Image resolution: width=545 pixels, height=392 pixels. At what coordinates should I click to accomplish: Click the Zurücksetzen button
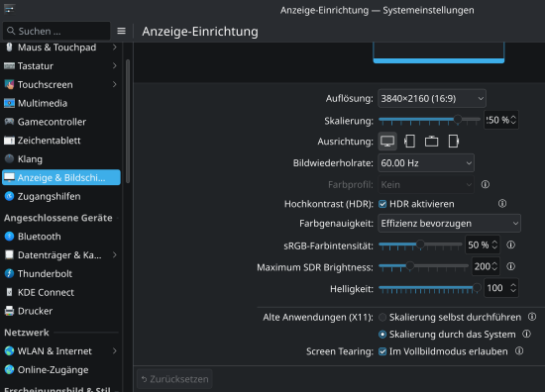pyautogui.click(x=174, y=379)
